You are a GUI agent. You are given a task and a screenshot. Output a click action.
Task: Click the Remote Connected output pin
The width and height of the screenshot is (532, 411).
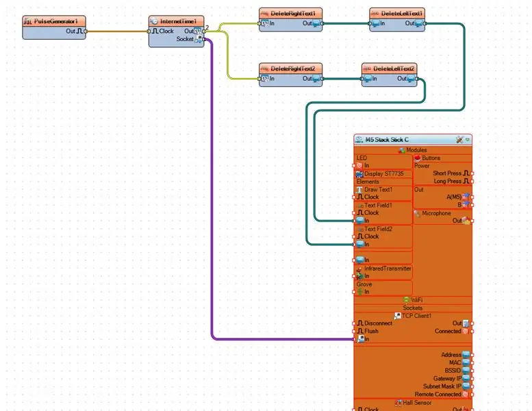coord(472,395)
